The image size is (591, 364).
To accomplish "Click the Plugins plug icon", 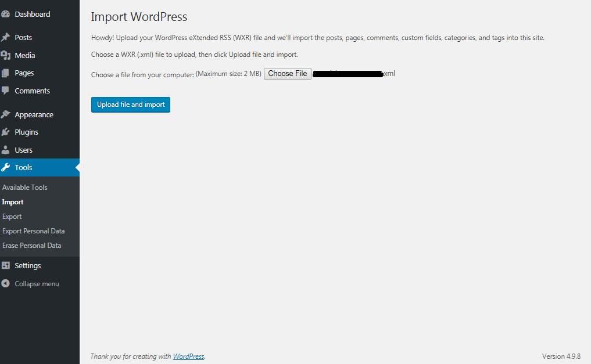I will point(5,132).
